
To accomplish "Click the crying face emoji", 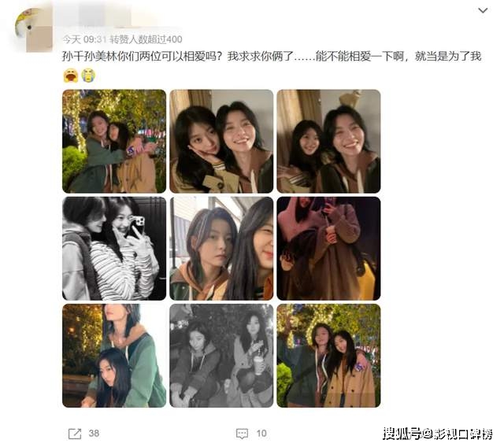I will coord(88,76).
